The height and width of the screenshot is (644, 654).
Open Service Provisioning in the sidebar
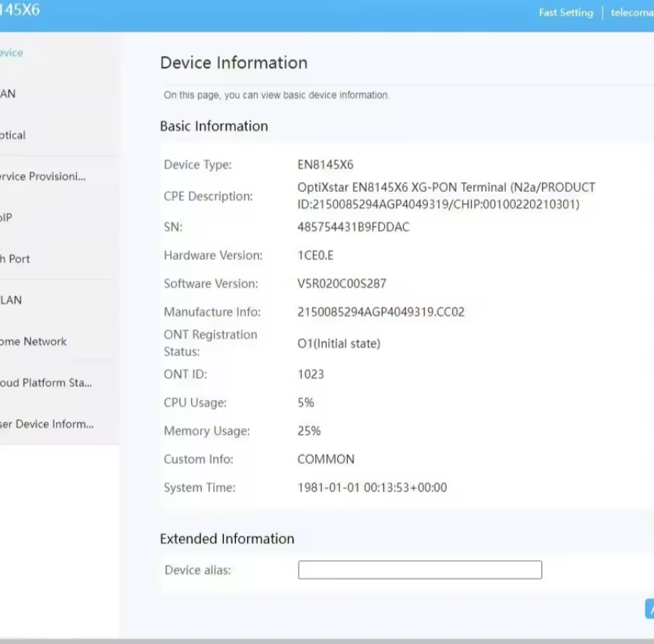click(x=42, y=177)
